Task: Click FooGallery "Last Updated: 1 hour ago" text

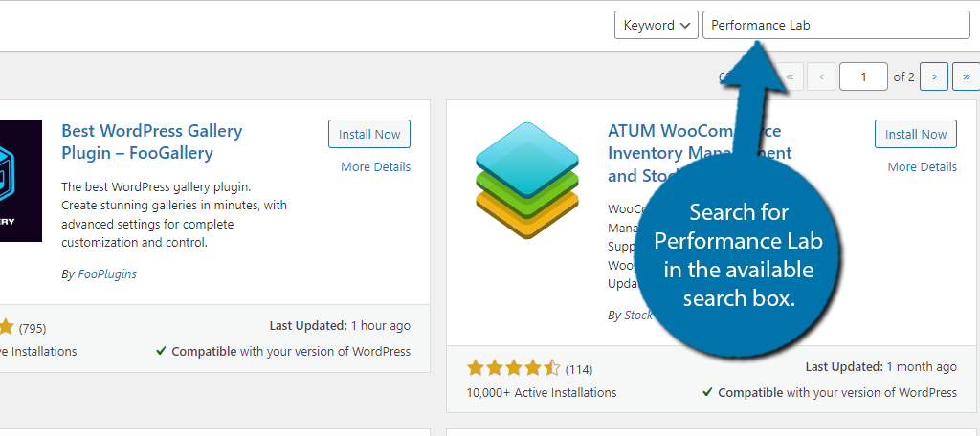Action: 340,325
